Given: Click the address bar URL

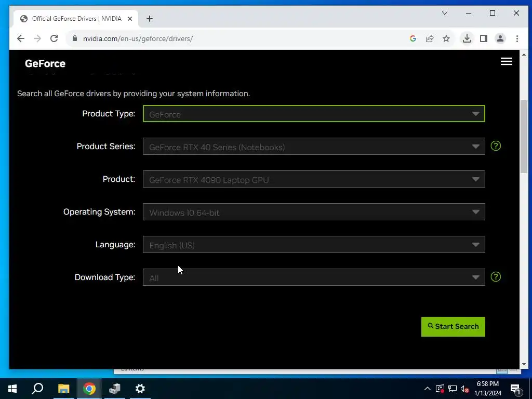Looking at the screenshot, I should [138, 38].
